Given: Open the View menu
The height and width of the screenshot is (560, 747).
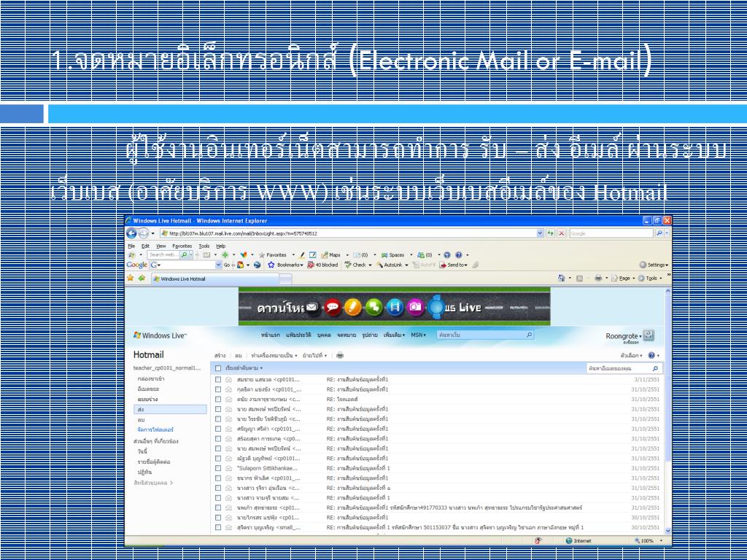Looking at the screenshot, I should [161, 246].
